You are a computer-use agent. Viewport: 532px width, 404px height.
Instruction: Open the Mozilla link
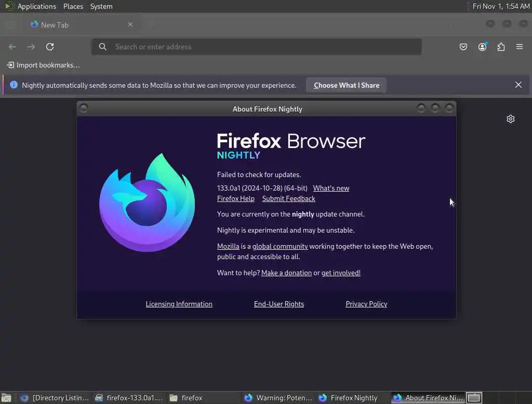228,246
